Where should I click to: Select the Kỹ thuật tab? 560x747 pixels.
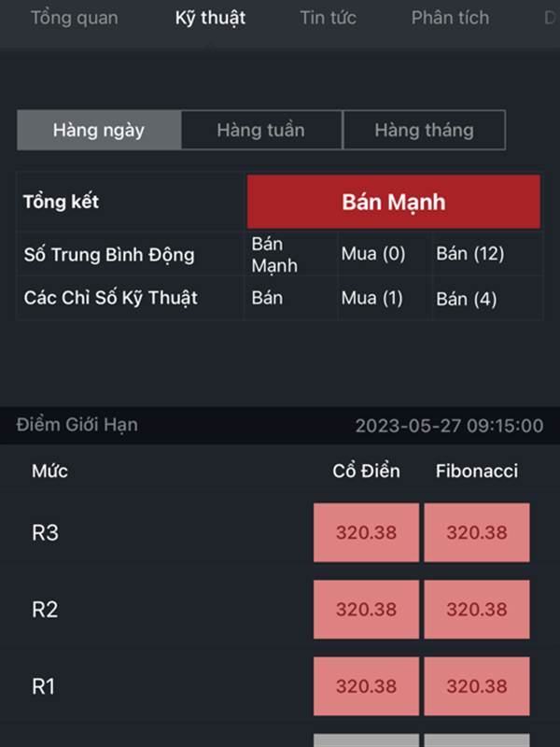210,18
